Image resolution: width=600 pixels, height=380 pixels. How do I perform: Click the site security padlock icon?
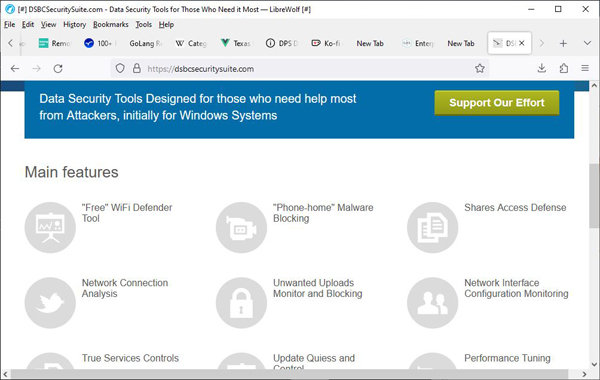(137, 68)
